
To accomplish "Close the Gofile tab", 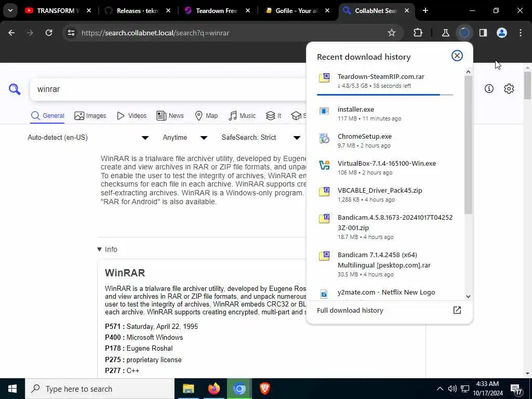I will point(327,10).
